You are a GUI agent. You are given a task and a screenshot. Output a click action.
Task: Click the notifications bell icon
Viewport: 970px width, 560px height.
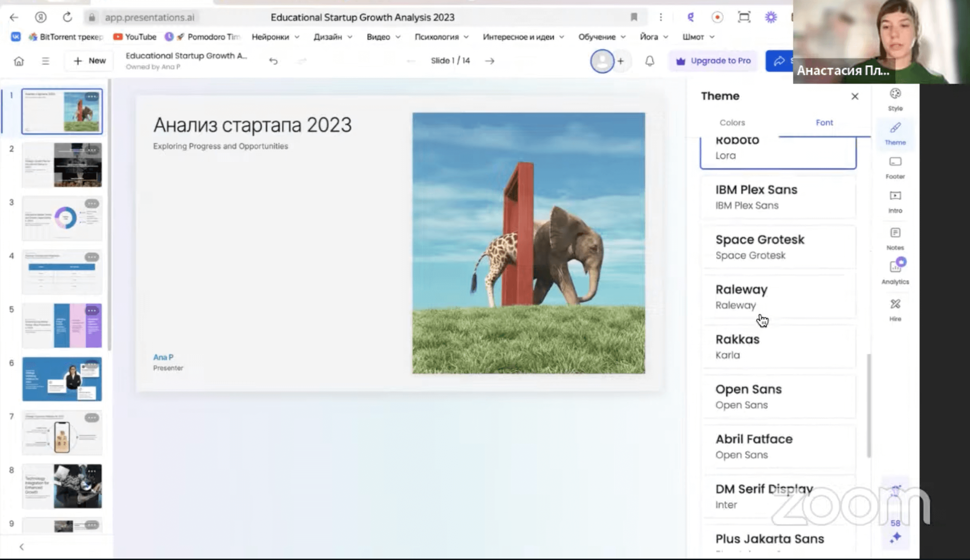click(649, 61)
